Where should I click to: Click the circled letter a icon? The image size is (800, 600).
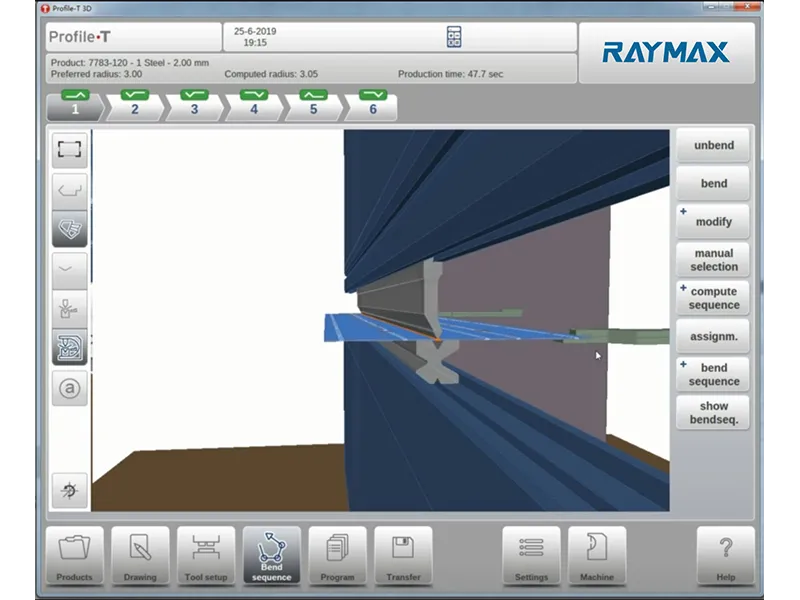[69, 389]
